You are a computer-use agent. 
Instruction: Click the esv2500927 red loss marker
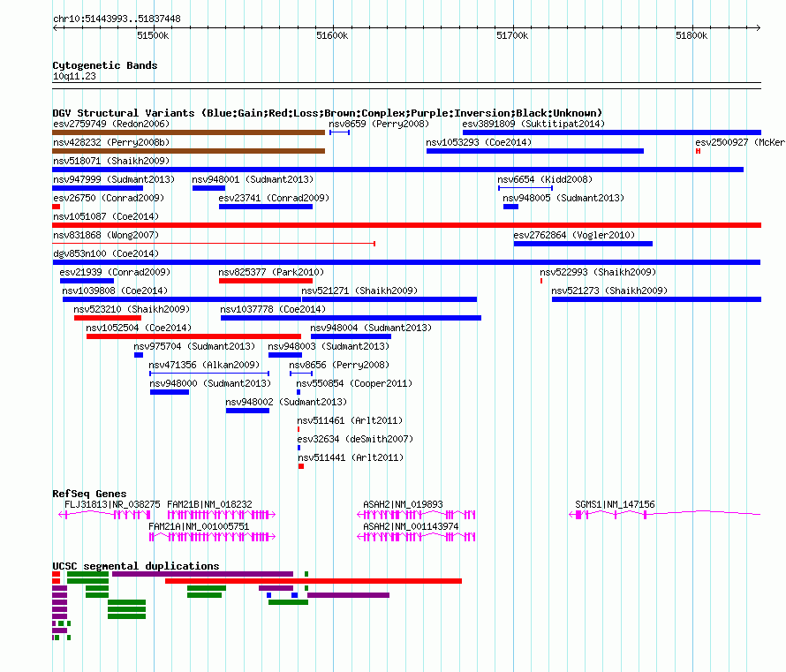(698, 151)
